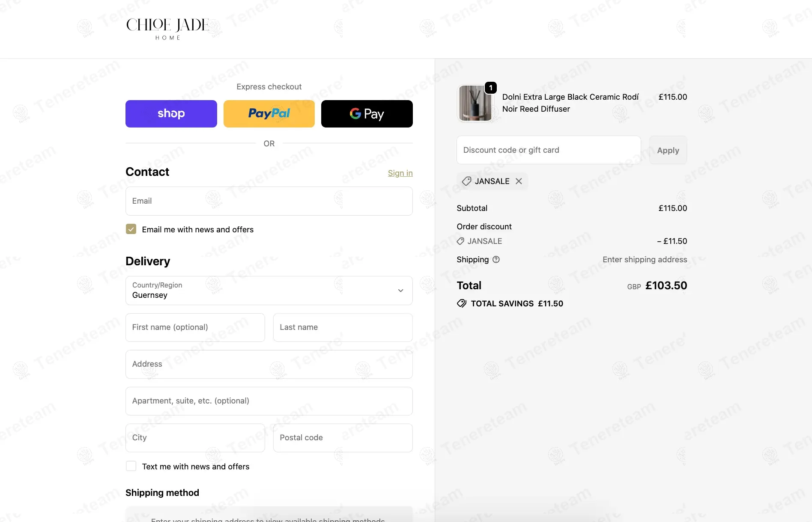Focus the Email input field
This screenshot has width=812, height=522.
(269, 201)
